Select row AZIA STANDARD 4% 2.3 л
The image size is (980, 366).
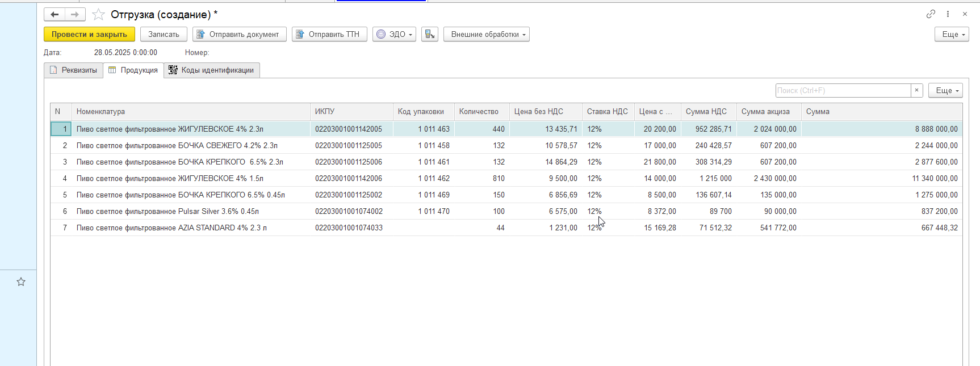[x=506, y=228]
